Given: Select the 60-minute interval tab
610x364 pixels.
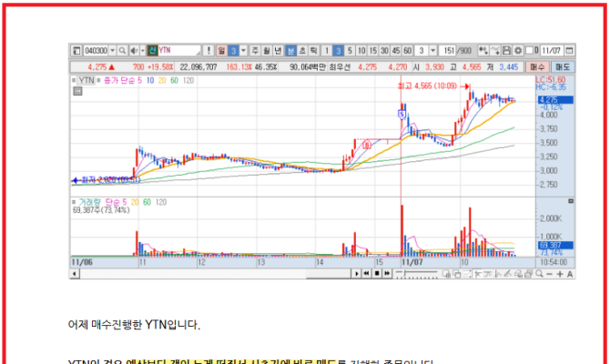Looking at the screenshot, I should pos(408,50).
